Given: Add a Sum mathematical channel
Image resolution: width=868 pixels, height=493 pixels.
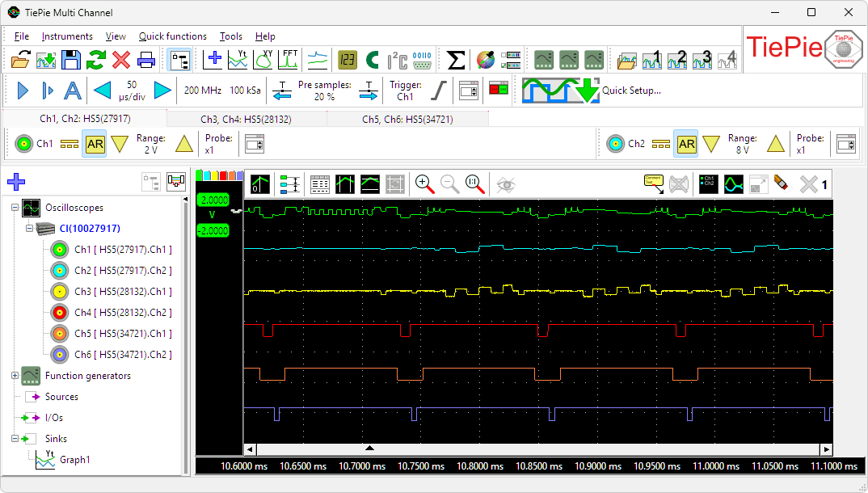Looking at the screenshot, I should pyautogui.click(x=457, y=59).
